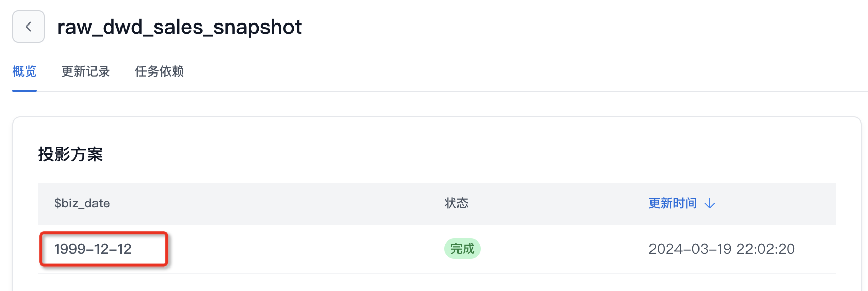Screen dimensions: 868x291
Task: Click the green 完成 status badge
Action: point(462,249)
